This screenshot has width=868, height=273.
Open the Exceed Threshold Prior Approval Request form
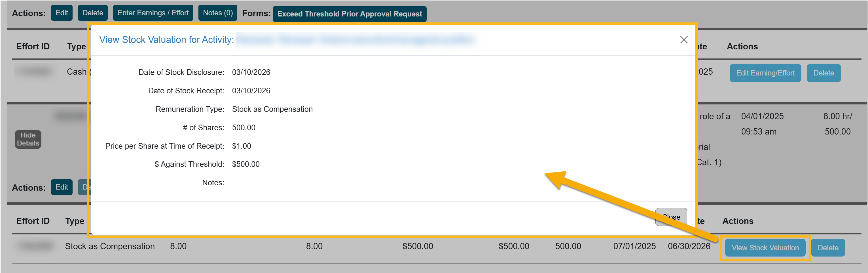coord(349,14)
